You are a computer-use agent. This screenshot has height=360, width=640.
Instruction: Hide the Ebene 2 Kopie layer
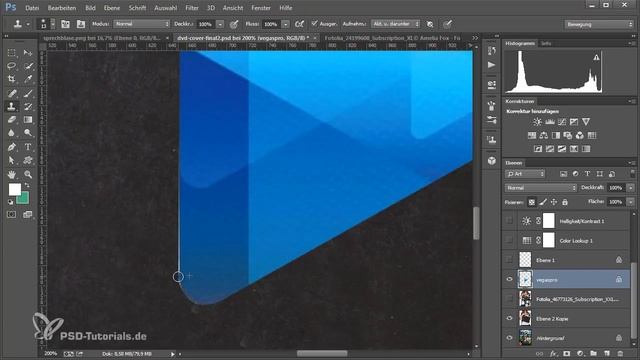tap(509, 318)
